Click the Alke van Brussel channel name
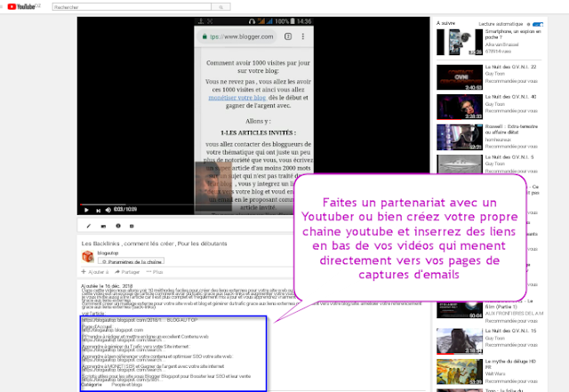Viewport: 569px width, 392px height. click(x=501, y=44)
